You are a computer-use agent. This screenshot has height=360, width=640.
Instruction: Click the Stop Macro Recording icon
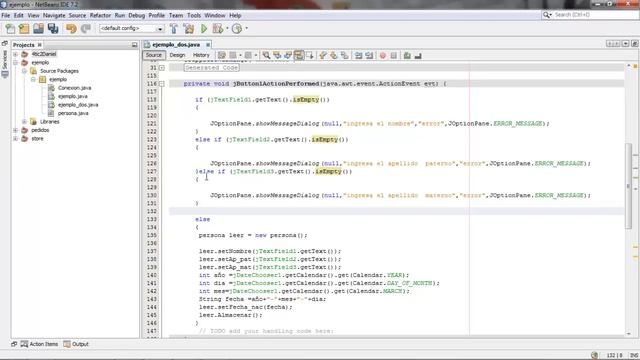(393, 55)
